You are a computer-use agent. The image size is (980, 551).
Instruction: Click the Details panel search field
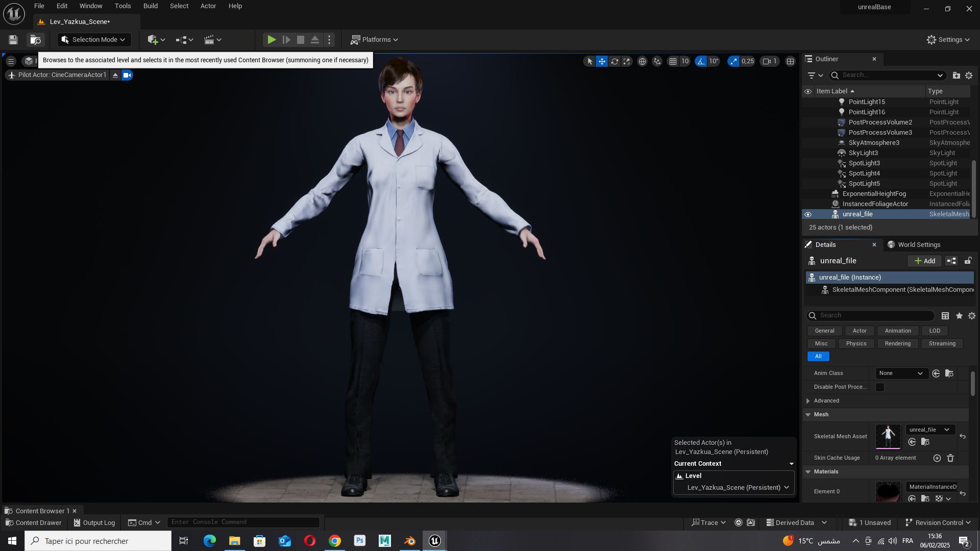point(871,316)
